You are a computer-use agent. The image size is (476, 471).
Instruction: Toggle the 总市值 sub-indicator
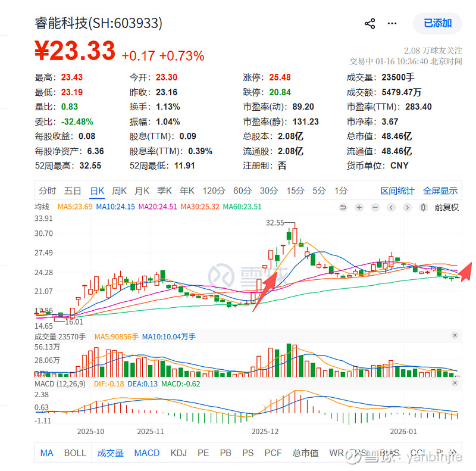click(x=305, y=453)
